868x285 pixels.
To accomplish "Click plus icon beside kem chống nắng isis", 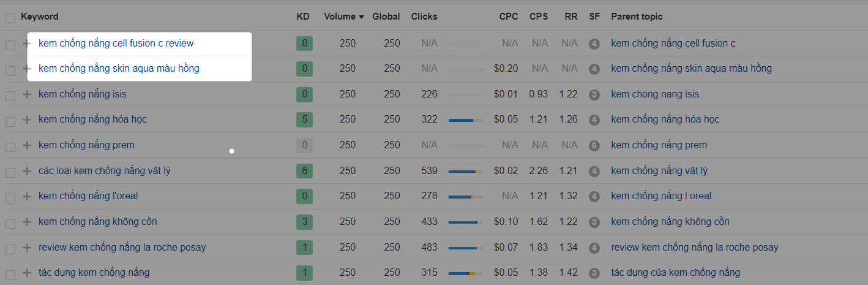I will [x=26, y=94].
